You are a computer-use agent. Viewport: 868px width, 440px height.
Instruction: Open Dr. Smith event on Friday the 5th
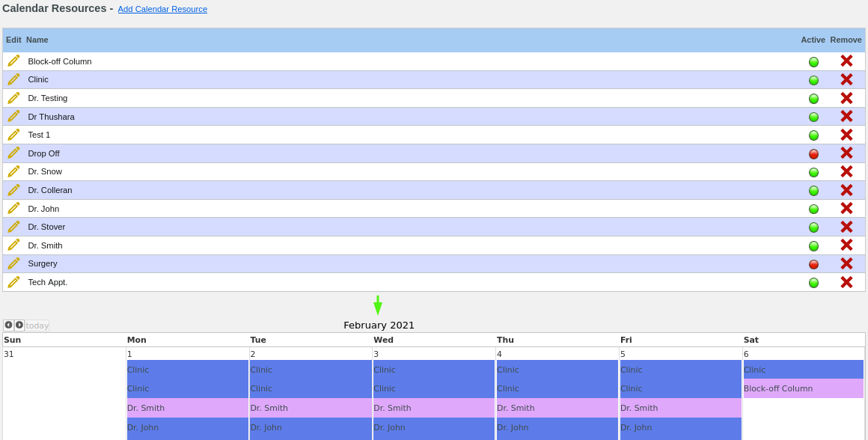(681, 408)
